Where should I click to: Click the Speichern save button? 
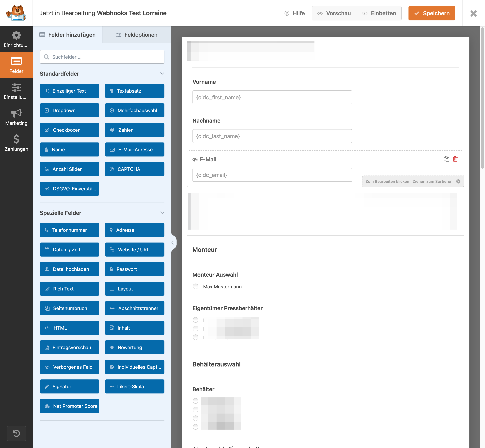[432, 13]
